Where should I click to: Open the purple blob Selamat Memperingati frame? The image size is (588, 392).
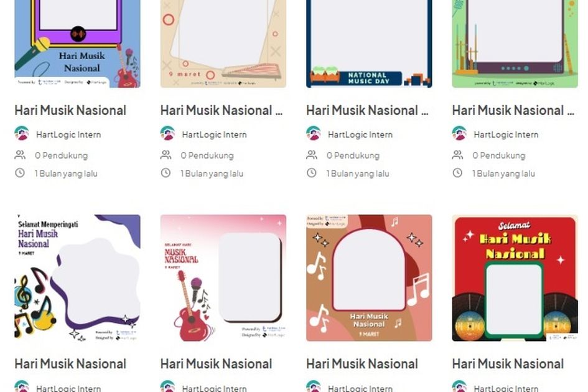(x=77, y=278)
